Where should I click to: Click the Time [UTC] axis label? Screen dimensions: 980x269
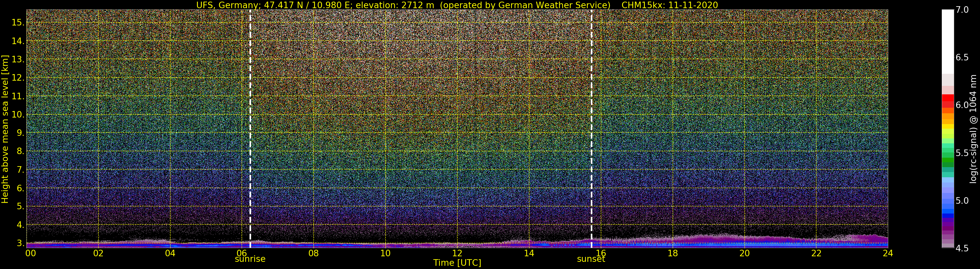[457, 263]
